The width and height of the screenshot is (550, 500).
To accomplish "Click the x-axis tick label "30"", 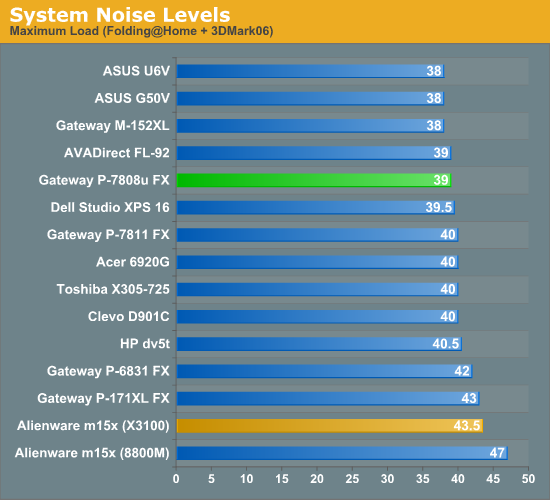I will tap(388, 479).
